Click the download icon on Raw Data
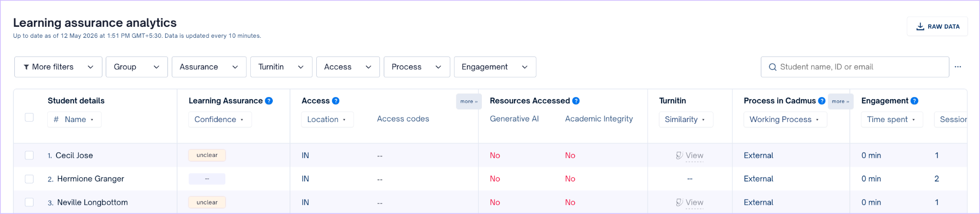980x214 pixels. (920, 26)
